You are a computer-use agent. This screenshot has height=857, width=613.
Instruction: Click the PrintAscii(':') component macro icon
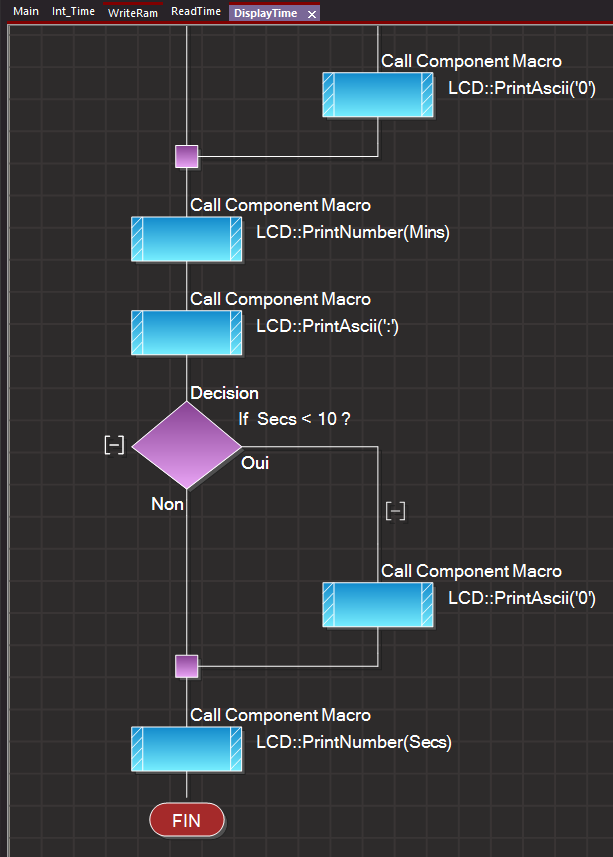(x=187, y=333)
